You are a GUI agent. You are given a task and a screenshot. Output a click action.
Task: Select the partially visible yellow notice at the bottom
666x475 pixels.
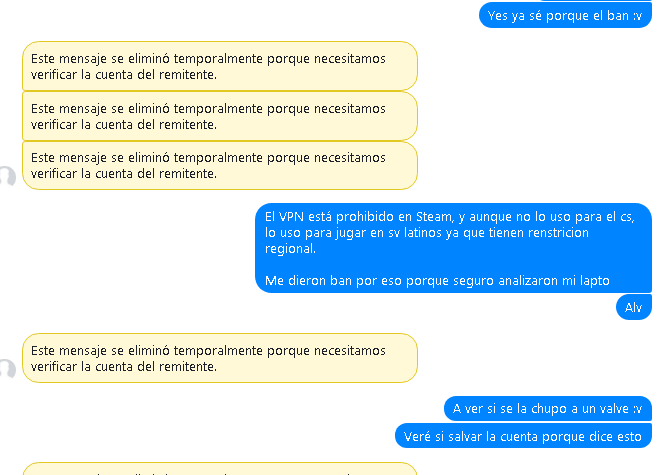(x=220, y=469)
